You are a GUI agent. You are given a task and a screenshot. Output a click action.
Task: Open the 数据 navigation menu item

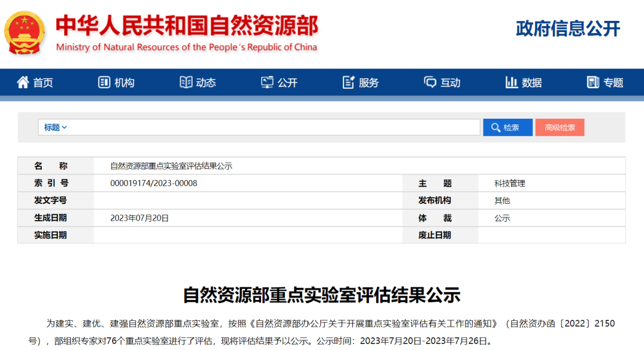click(531, 83)
